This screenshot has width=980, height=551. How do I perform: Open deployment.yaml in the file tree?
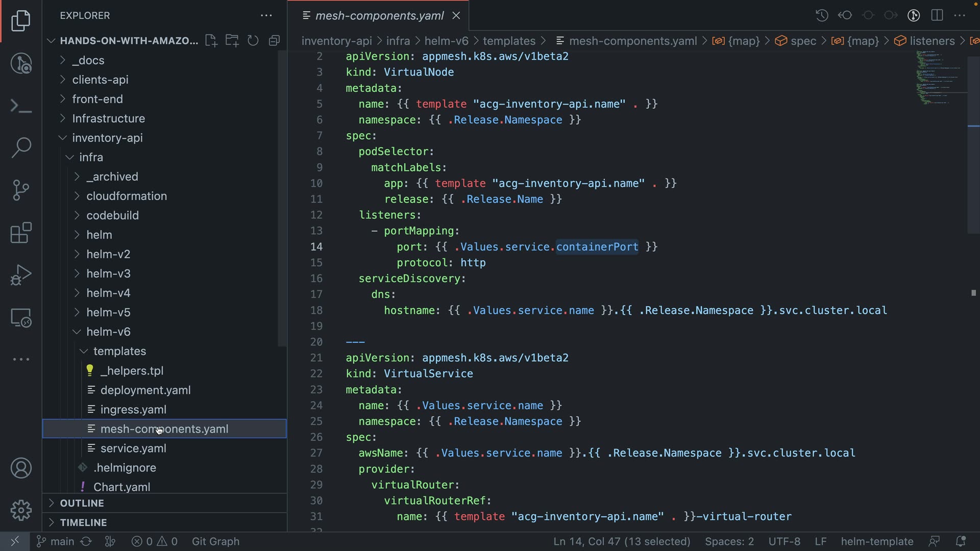(145, 390)
